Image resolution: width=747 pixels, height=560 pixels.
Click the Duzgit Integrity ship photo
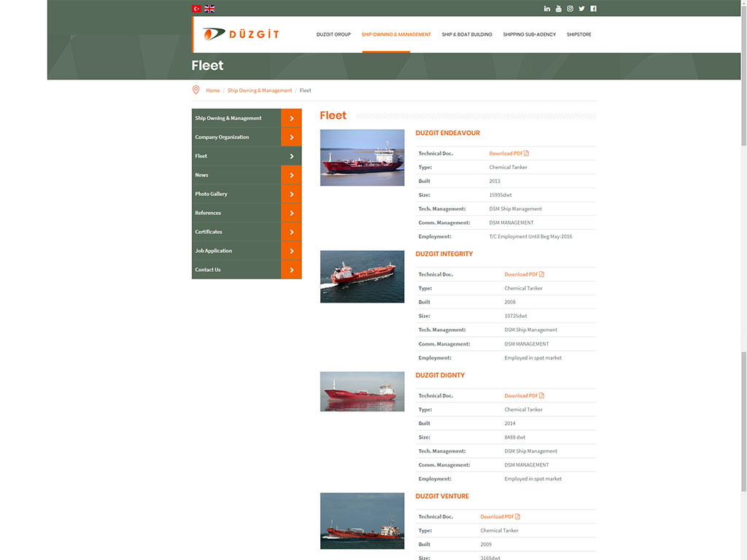362,276
